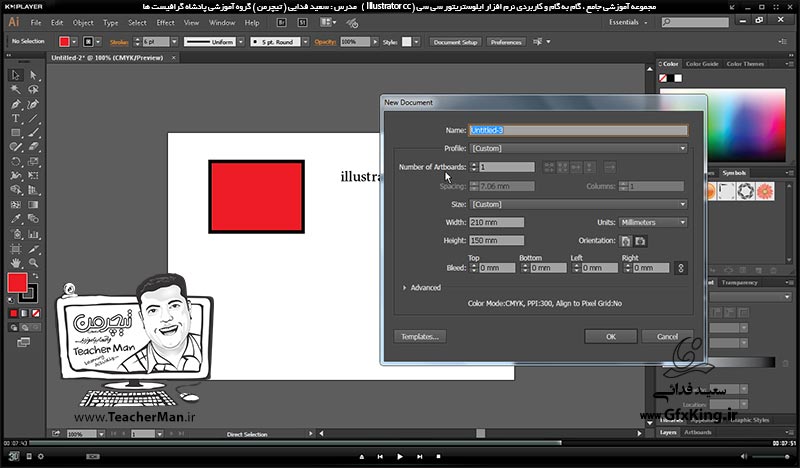Click the KMPlayer stop button
This screenshot has width=800, height=468.
click(x=438, y=457)
